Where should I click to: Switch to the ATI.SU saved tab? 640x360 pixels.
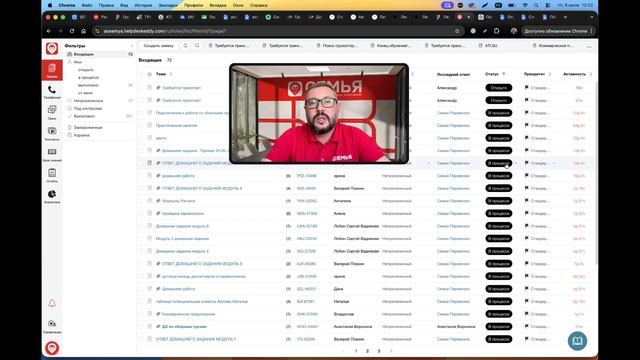[x=488, y=46]
